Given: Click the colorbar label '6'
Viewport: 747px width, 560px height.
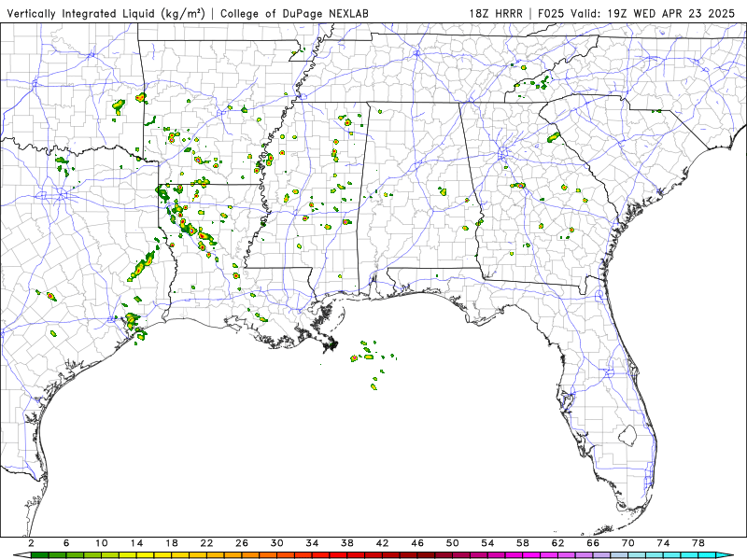Looking at the screenshot, I should pyautogui.click(x=66, y=543).
